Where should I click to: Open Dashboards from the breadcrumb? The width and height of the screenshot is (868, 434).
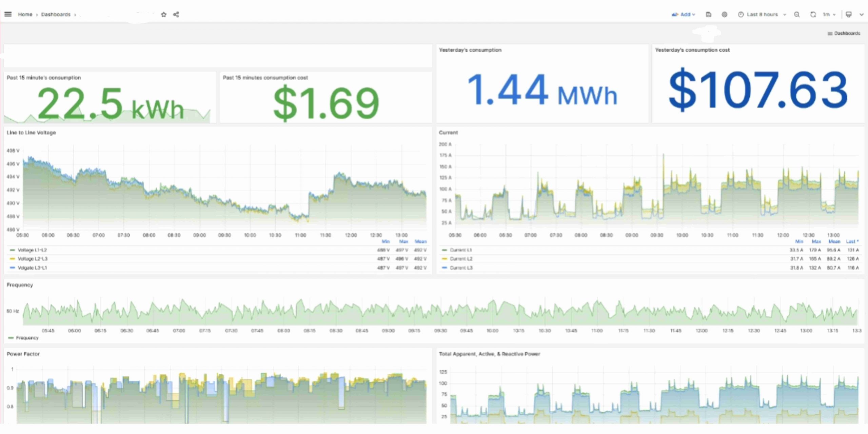(55, 14)
